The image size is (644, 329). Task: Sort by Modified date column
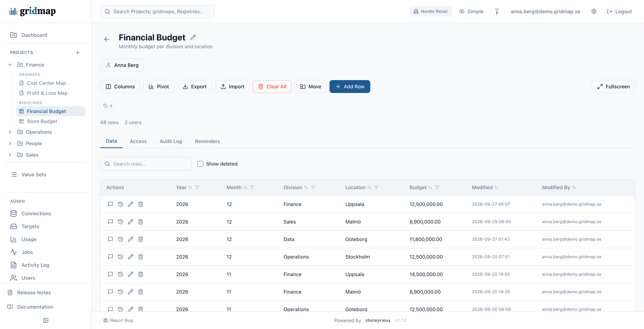coord(496,187)
